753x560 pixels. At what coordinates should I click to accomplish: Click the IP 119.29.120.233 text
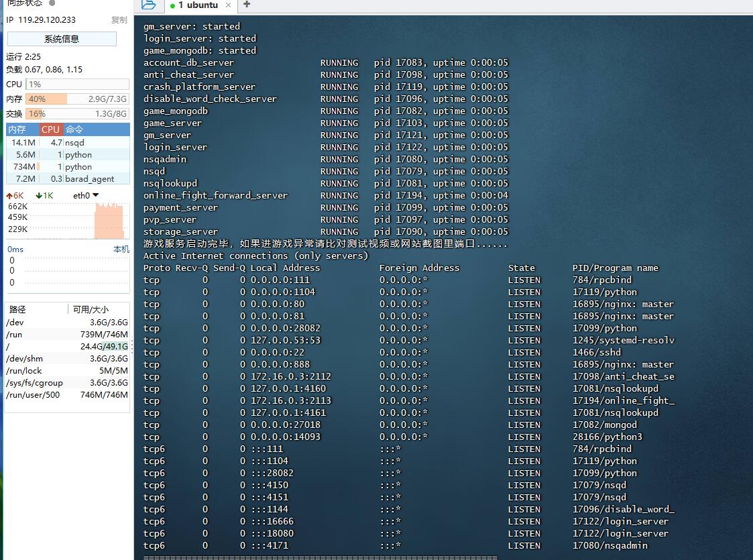[x=41, y=20]
